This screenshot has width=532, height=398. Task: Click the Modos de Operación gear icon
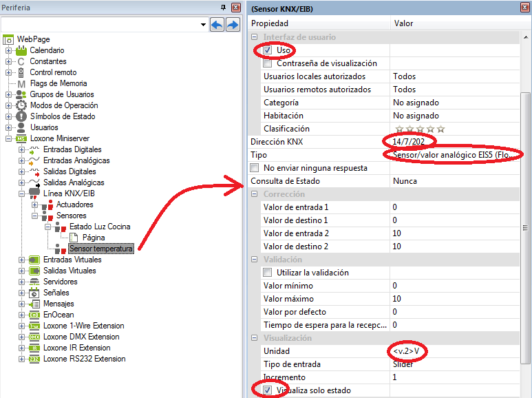pos(21,105)
